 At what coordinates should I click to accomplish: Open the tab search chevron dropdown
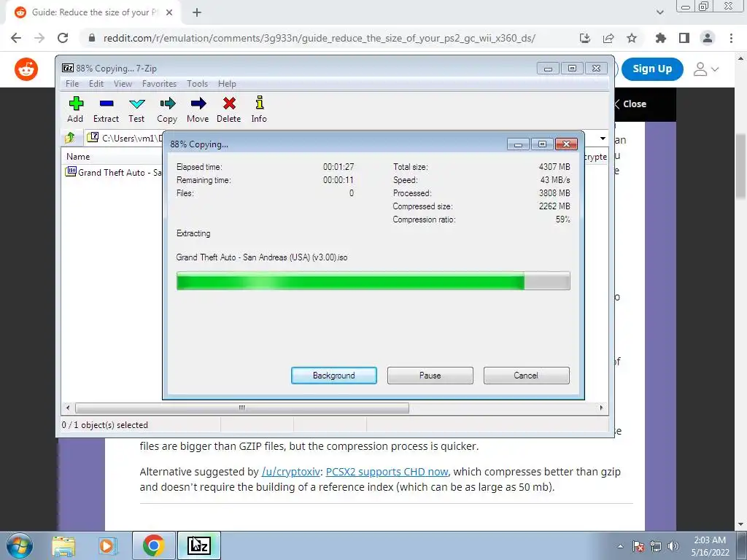pyautogui.click(x=659, y=12)
